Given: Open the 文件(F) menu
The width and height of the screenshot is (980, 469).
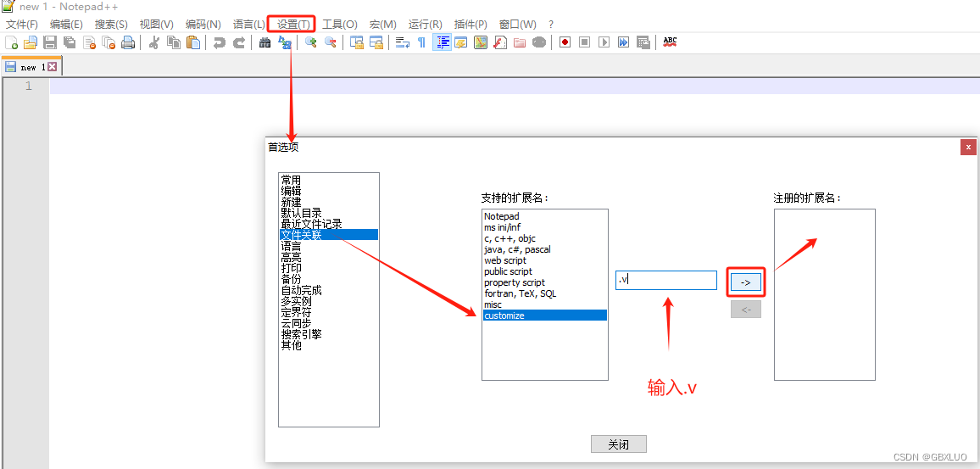Looking at the screenshot, I should (22, 25).
